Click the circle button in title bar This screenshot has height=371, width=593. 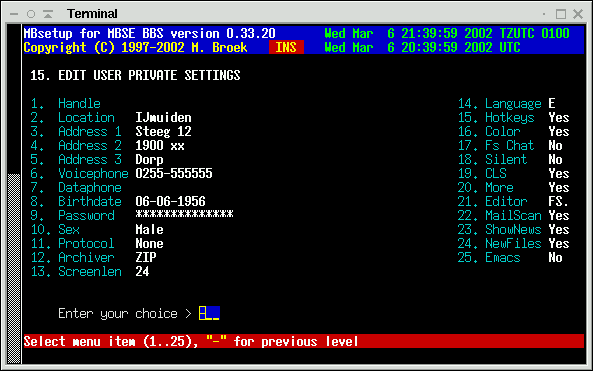[x=31, y=14]
